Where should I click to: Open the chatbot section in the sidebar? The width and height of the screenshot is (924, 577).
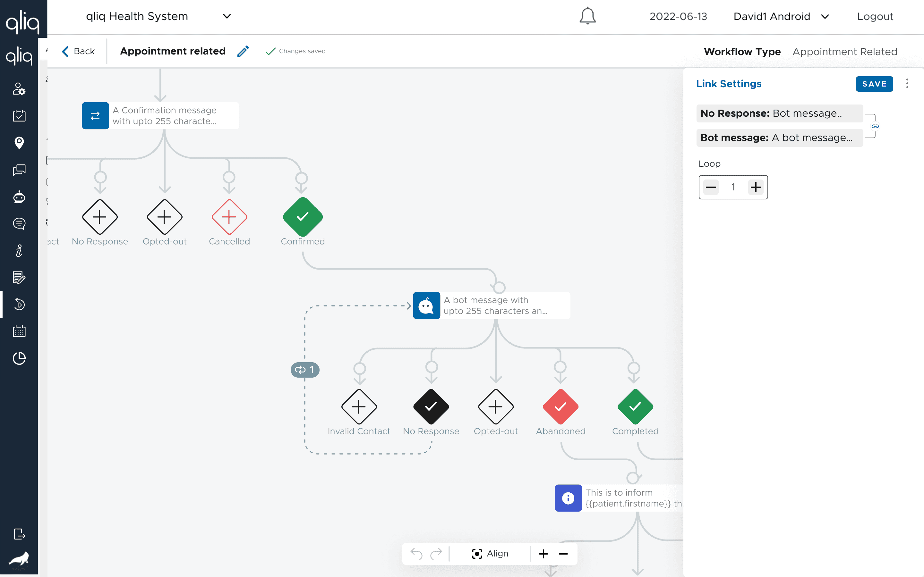tap(19, 197)
